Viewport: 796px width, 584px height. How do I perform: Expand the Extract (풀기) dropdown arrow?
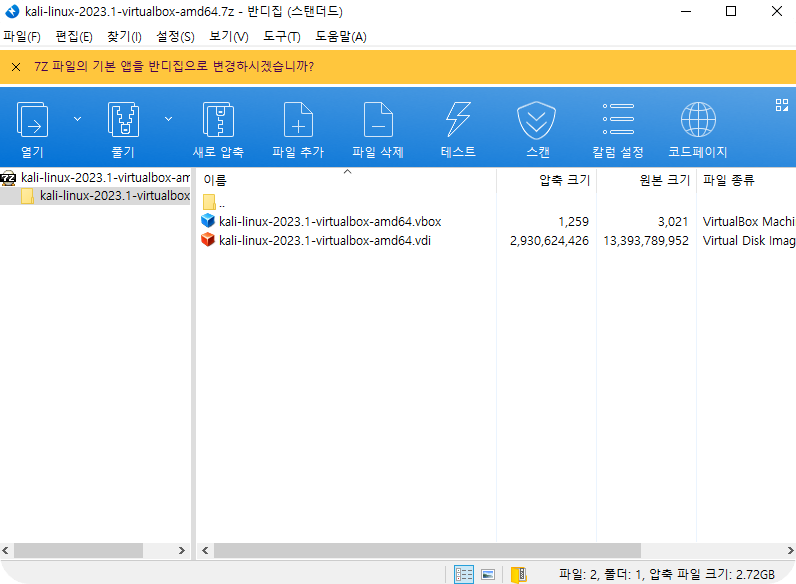[x=169, y=119]
